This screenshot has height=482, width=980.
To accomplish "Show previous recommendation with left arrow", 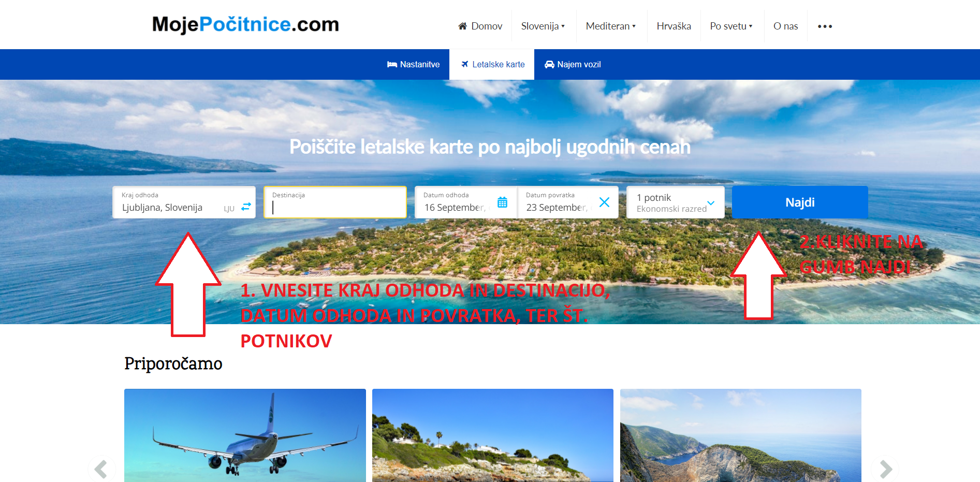I will coord(101,470).
